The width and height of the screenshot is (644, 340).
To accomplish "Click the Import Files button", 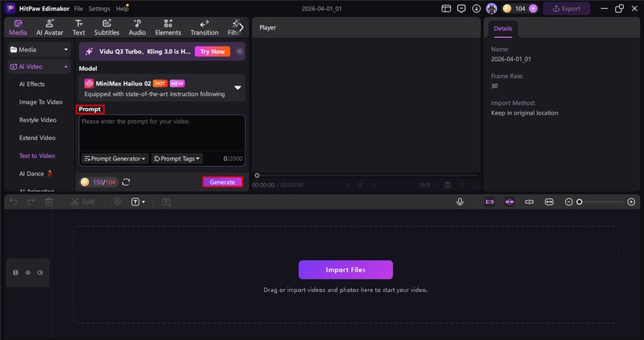I will [x=345, y=270].
